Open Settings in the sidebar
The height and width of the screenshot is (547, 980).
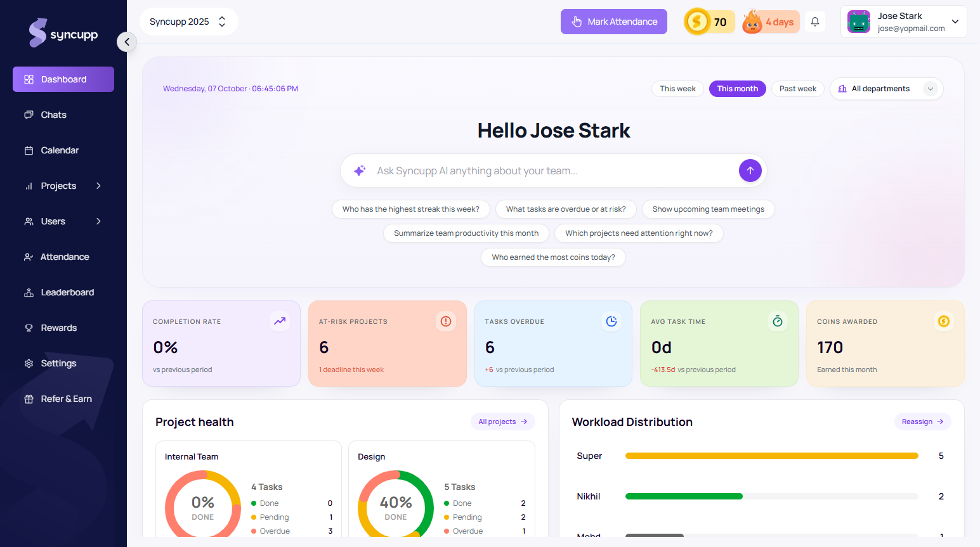point(63,363)
